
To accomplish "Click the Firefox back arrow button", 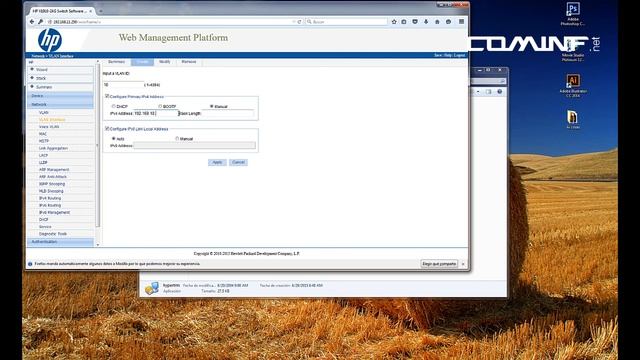I will pos(32,22).
